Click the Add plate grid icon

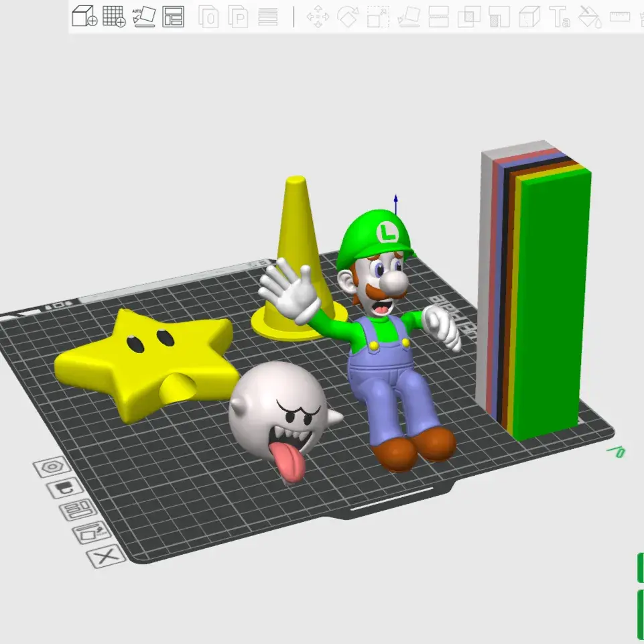point(114,17)
